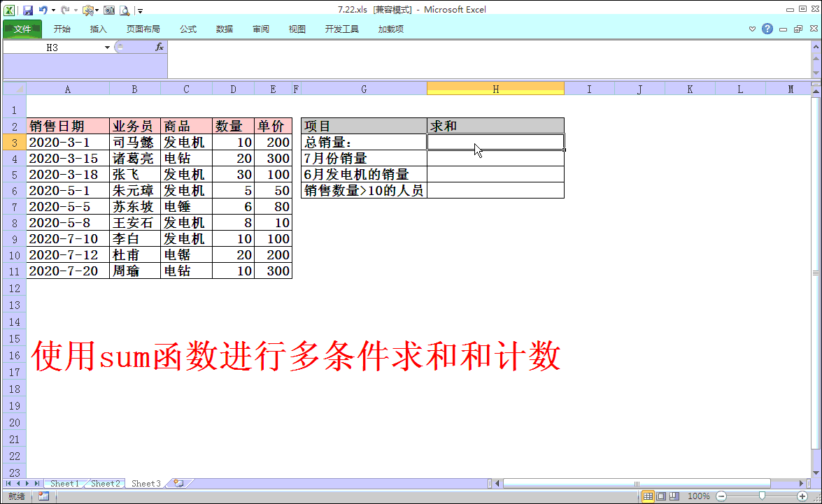Click the macro recording icon in status bar
Screen dimensions: 822x504
coord(43,496)
